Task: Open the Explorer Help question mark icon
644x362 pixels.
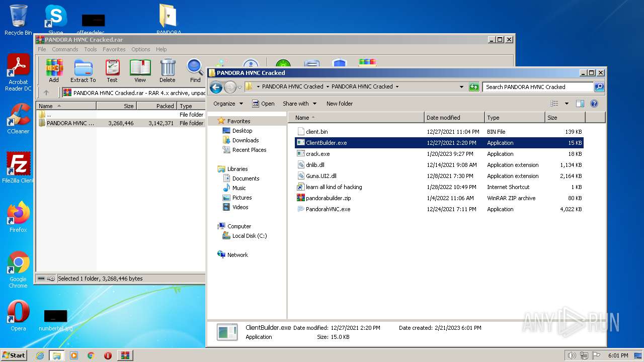Action: point(594,104)
